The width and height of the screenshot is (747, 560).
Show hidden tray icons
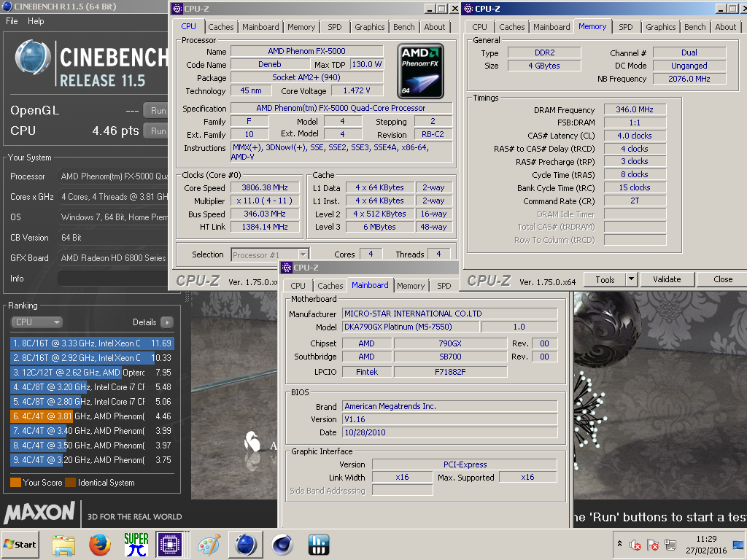coord(619,543)
